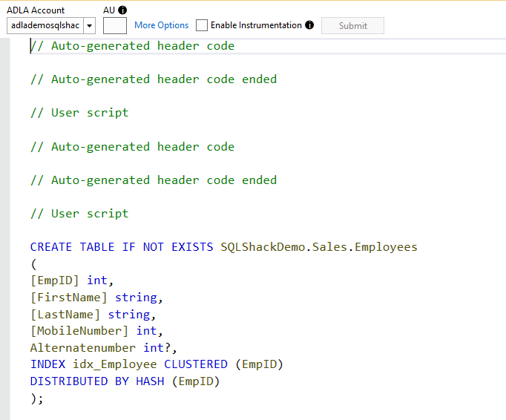The height and width of the screenshot is (420, 506).
Task: Click the [MobileNumber] int column line
Action: click(96, 331)
